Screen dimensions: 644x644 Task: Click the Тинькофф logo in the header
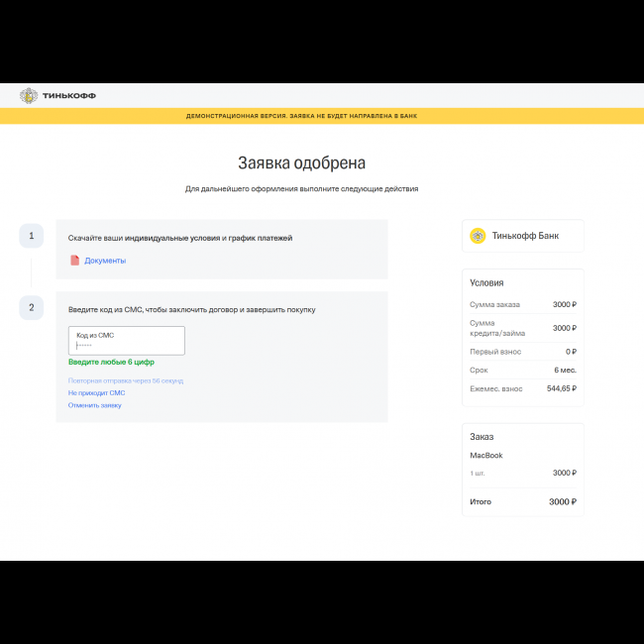(46, 96)
